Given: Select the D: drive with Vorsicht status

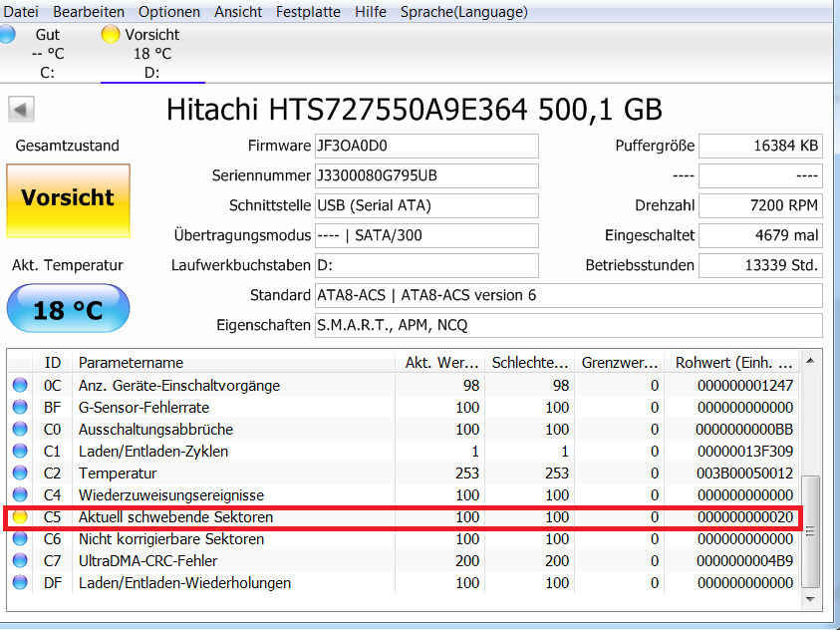Looking at the screenshot, I should point(152,54).
